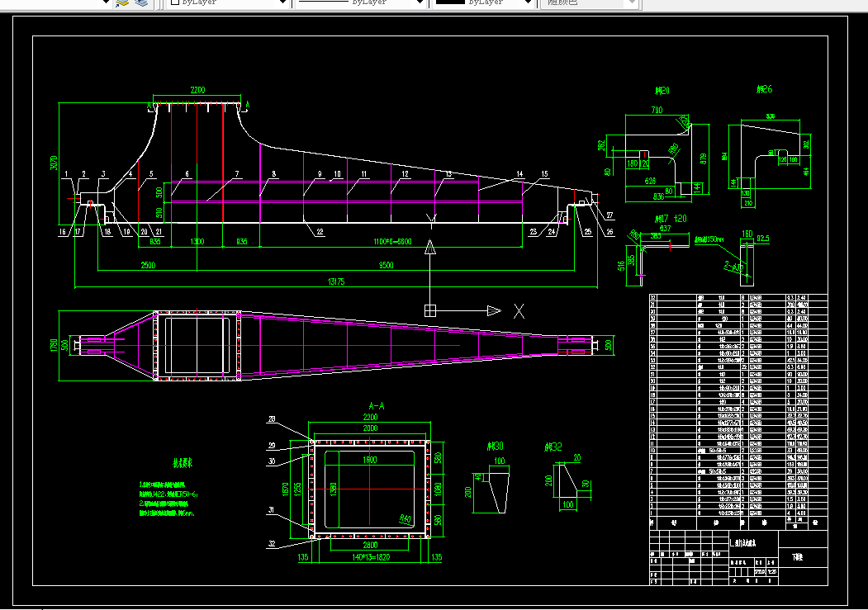868x610 pixels.
Task: Select the 2500 dimension text
Action: click(149, 265)
